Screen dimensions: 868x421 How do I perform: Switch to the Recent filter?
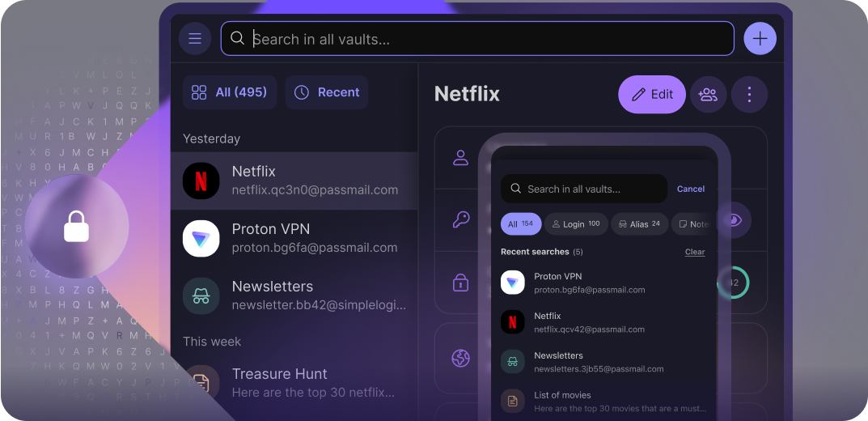pyautogui.click(x=327, y=92)
